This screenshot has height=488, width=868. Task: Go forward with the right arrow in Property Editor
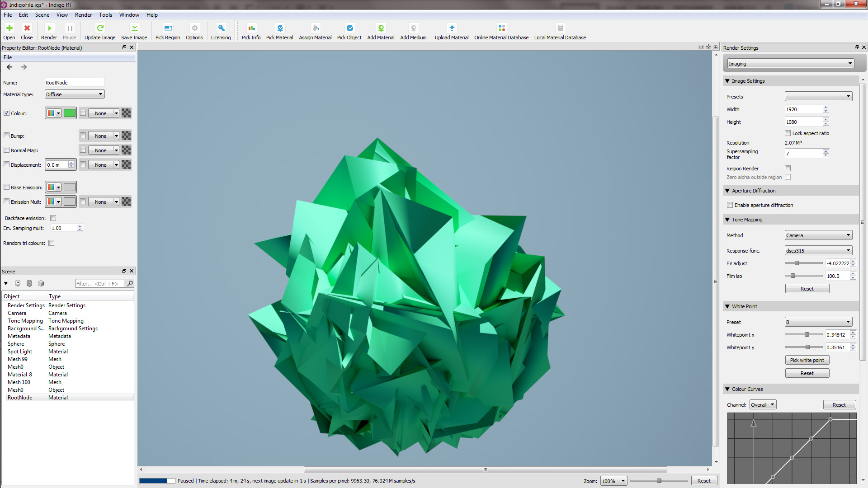point(24,67)
